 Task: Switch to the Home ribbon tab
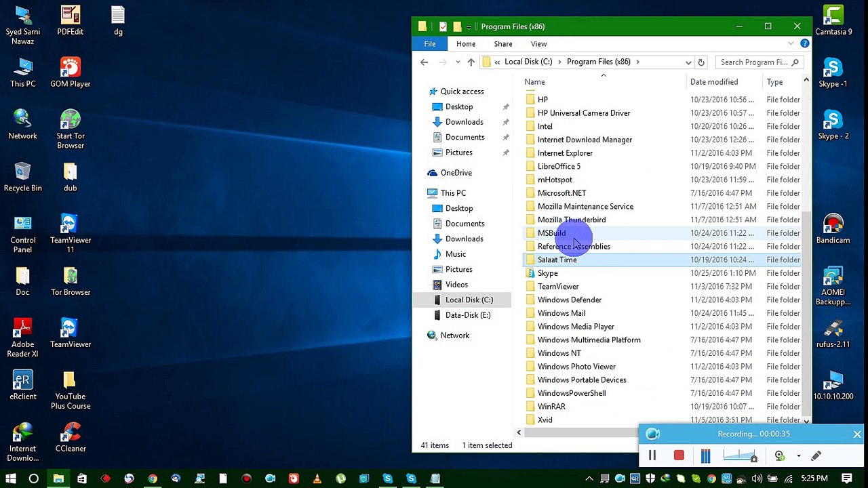coord(466,44)
